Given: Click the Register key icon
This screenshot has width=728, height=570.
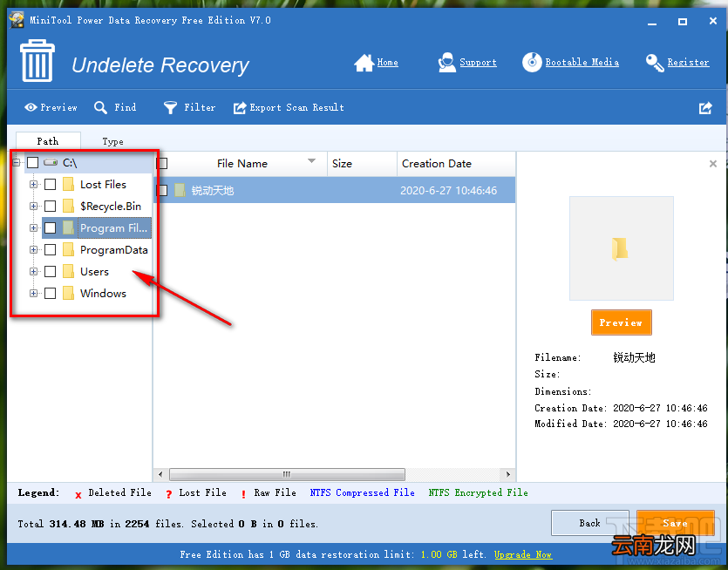Looking at the screenshot, I should pyautogui.click(x=655, y=63).
